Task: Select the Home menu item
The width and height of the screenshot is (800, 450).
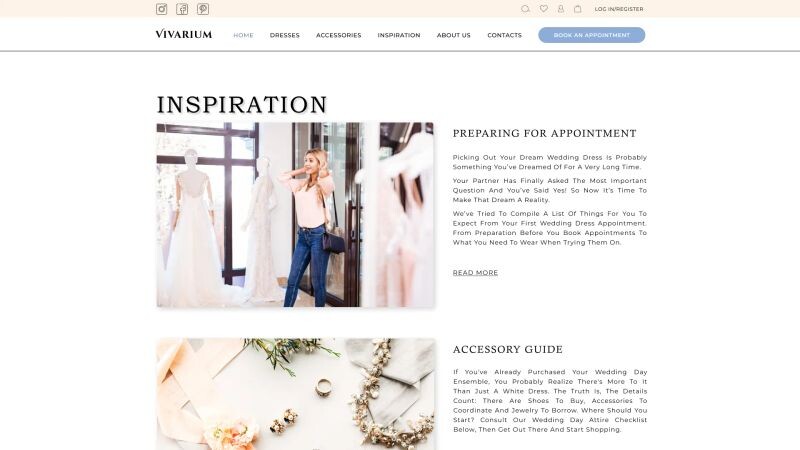Action: click(243, 35)
